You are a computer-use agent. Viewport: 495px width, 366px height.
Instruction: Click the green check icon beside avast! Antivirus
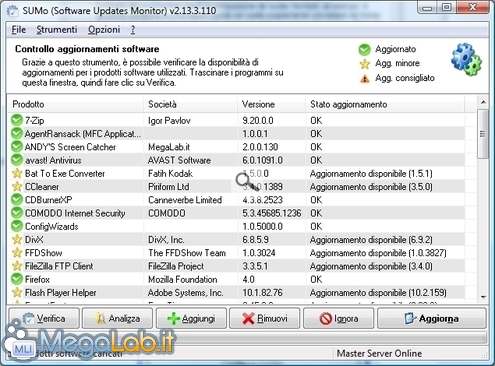coord(17,160)
